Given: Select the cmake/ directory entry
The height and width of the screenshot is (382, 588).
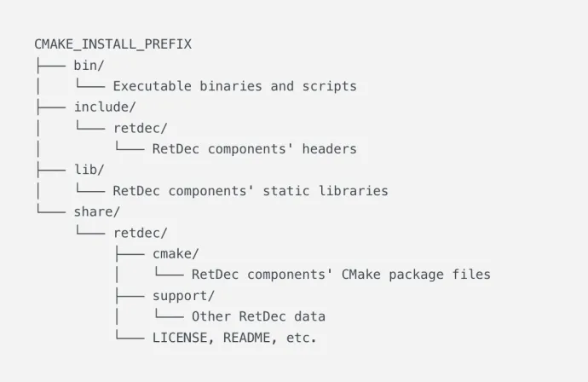Looking at the screenshot, I should click(176, 254).
